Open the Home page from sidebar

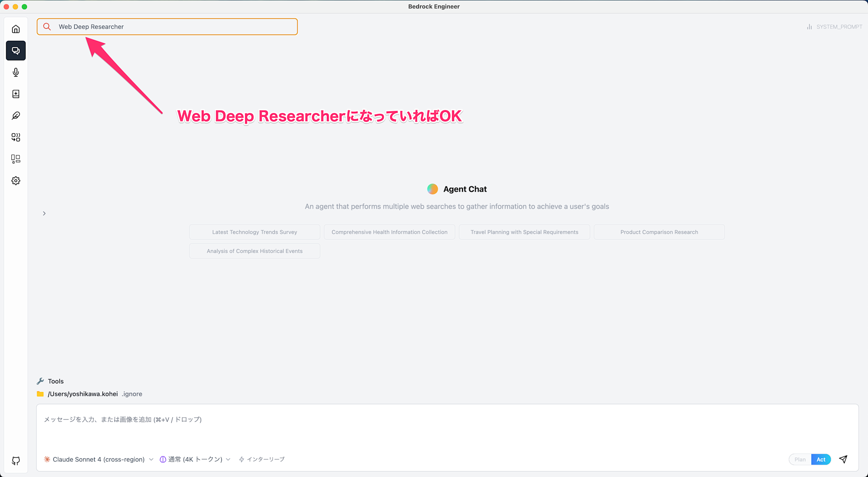coord(16,29)
